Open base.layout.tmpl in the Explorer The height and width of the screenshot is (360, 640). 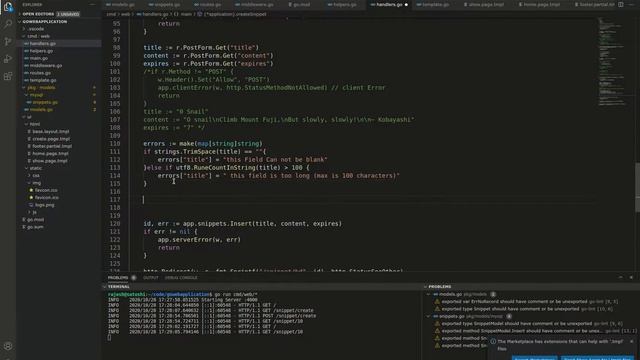[51, 131]
